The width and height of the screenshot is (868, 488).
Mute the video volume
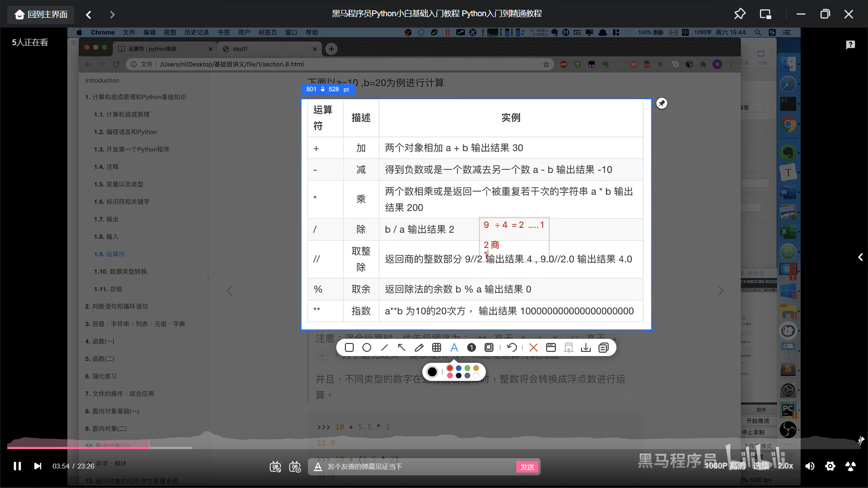coord(810,466)
